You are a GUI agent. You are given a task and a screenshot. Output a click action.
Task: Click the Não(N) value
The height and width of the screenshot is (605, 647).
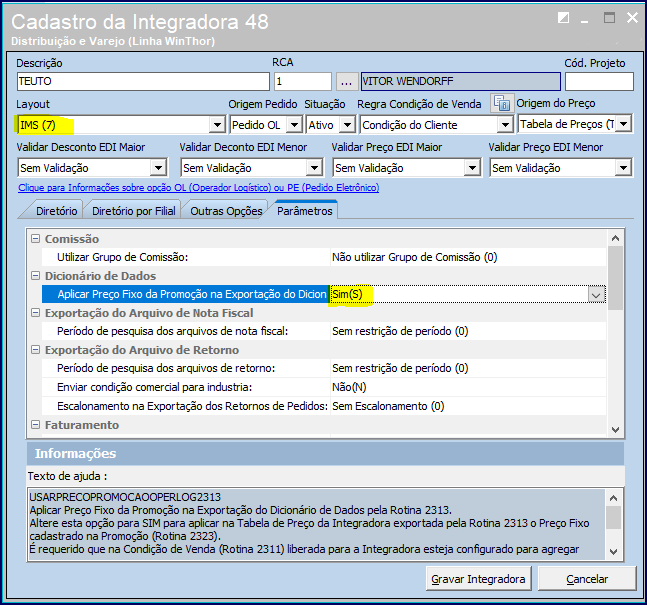tap(349, 387)
